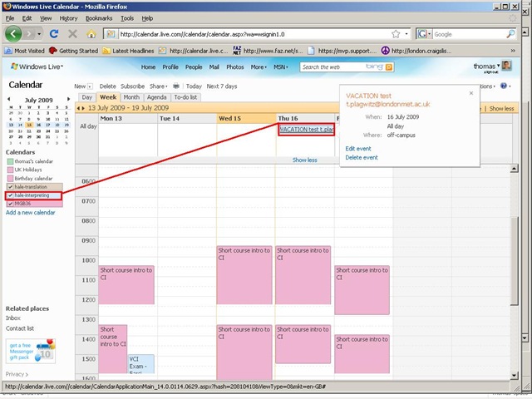Viewport: 532px width, 399px height.
Task: Go to the previous week arrow
Action: click(81, 108)
